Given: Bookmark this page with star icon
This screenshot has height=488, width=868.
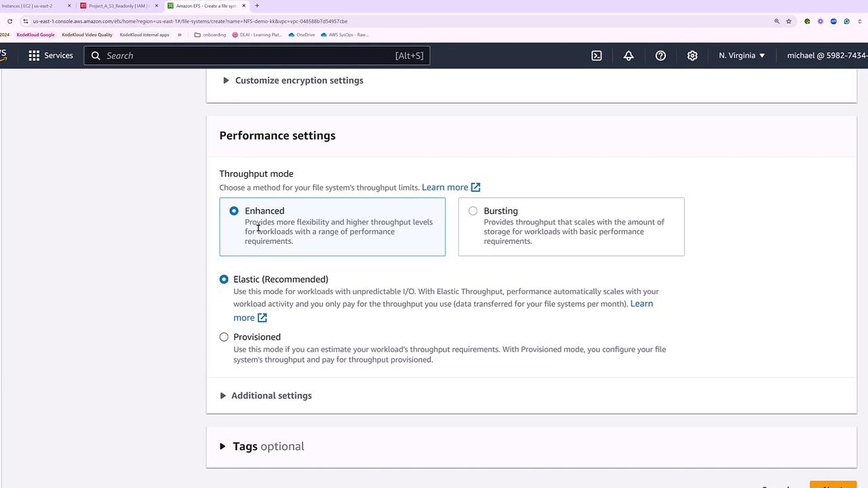Looking at the screenshot, I should [x=789, y=21].
